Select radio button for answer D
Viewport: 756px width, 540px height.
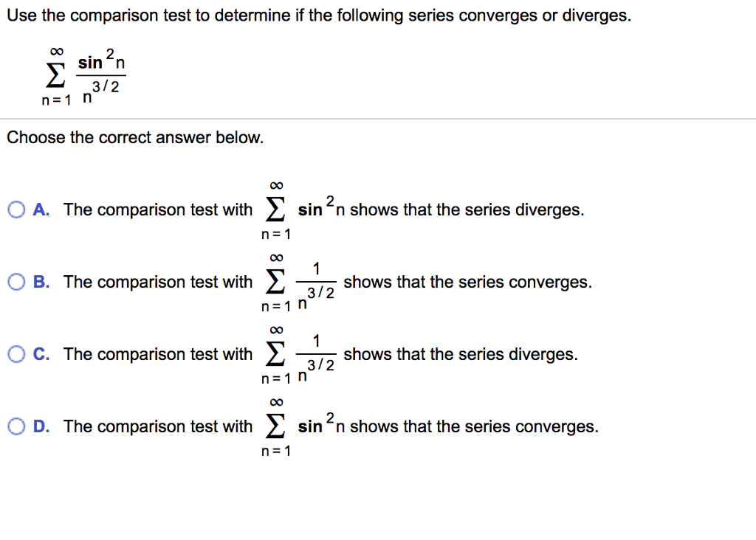16,426
